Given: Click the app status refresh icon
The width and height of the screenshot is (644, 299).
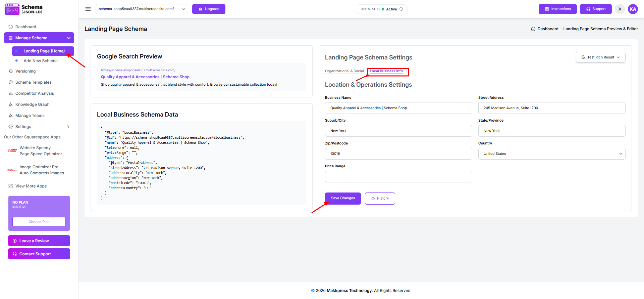Looking at the screenshot, I should coord(401,9).
